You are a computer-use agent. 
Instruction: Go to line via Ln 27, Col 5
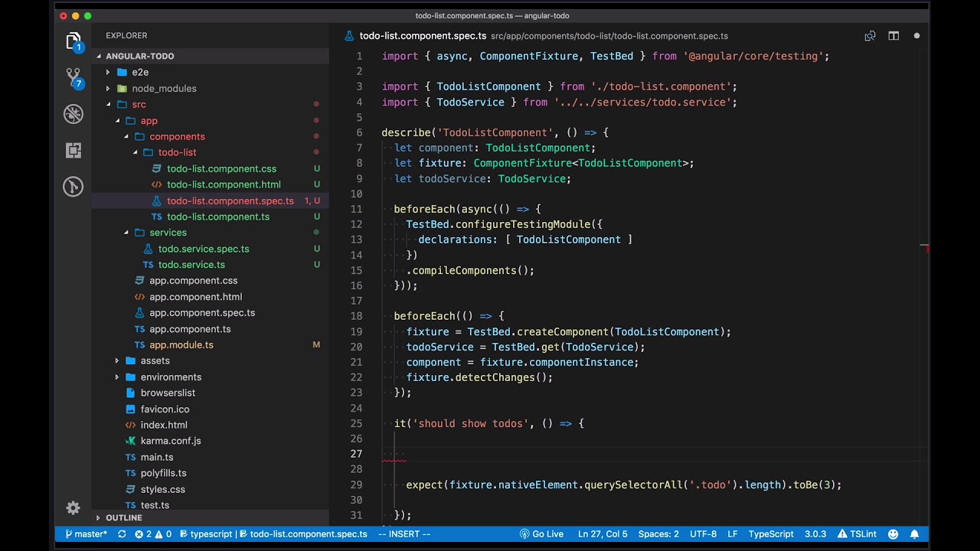coord(603,534)
